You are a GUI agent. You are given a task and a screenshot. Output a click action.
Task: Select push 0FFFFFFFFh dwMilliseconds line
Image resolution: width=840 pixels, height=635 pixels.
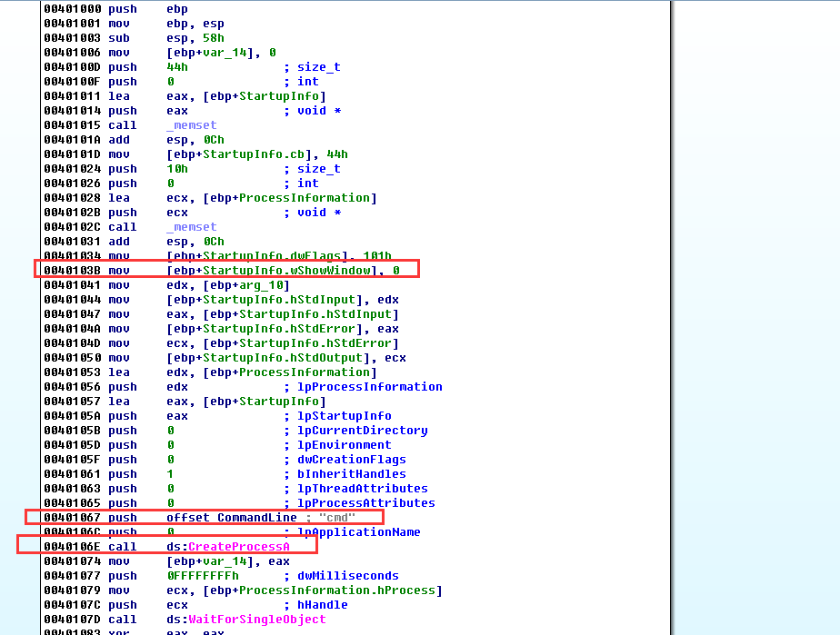(221, 575)
